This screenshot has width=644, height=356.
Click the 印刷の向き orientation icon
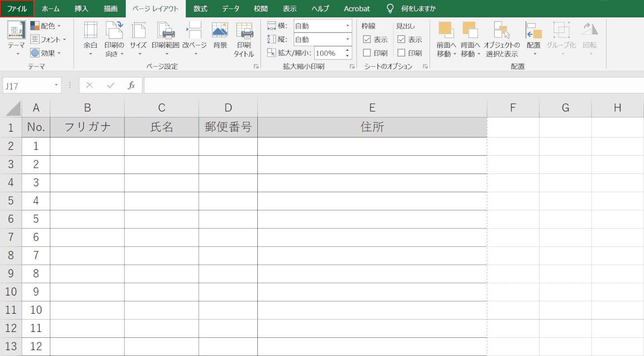(114, 30)
